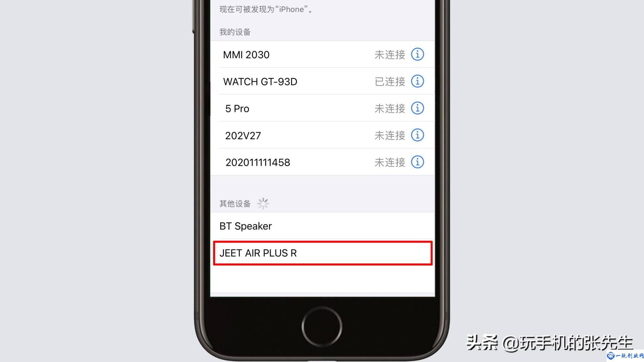Select JEET AIR PLUS R device
The width and height of the screenshot is (644, 362).
click(x=322, y=253)
